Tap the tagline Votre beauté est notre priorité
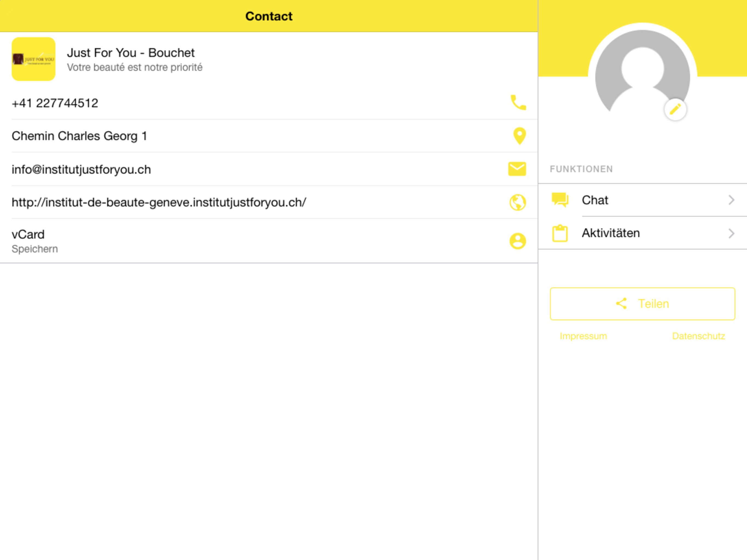 [135, 68]
